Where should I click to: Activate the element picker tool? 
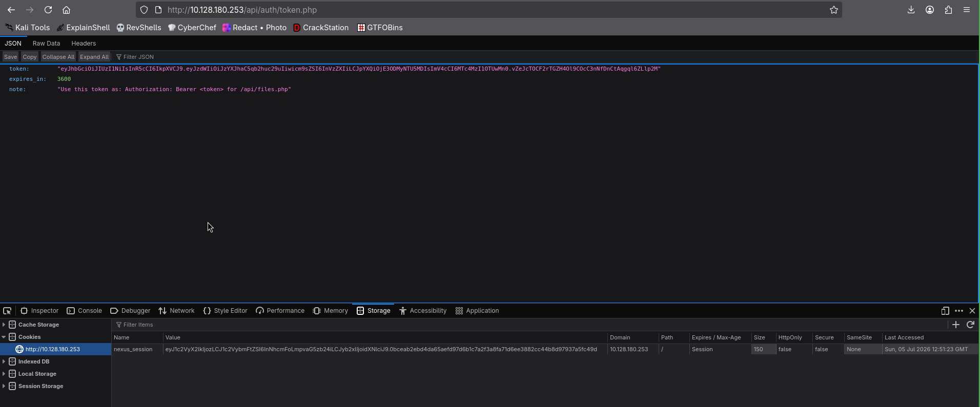click(x=7, y=311)
